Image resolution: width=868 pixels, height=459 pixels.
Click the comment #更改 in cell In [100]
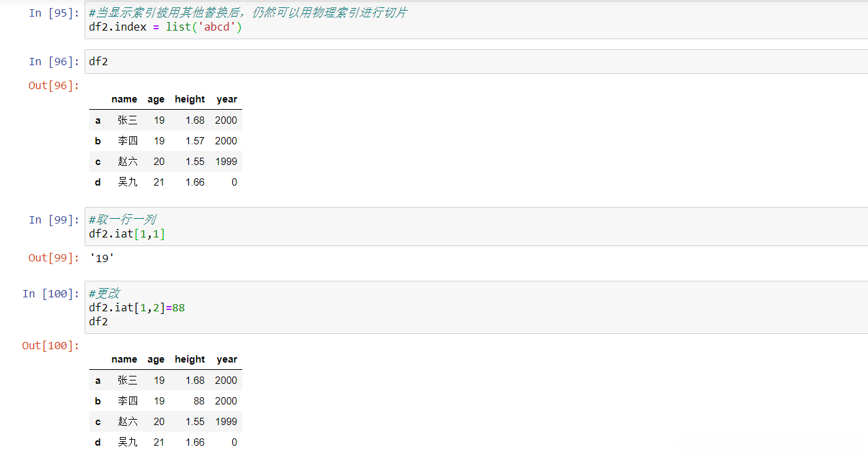click(x=105, y=293)
